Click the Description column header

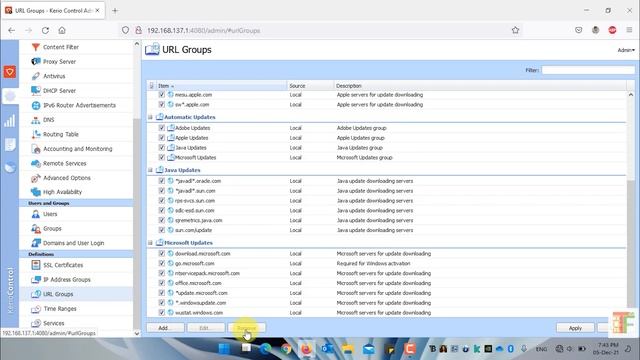point(480,86)
